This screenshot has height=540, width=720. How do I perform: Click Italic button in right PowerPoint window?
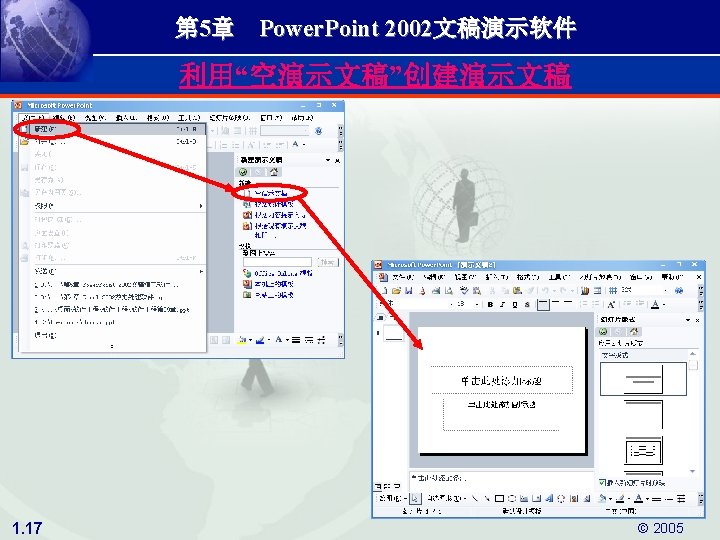point(503,304)
